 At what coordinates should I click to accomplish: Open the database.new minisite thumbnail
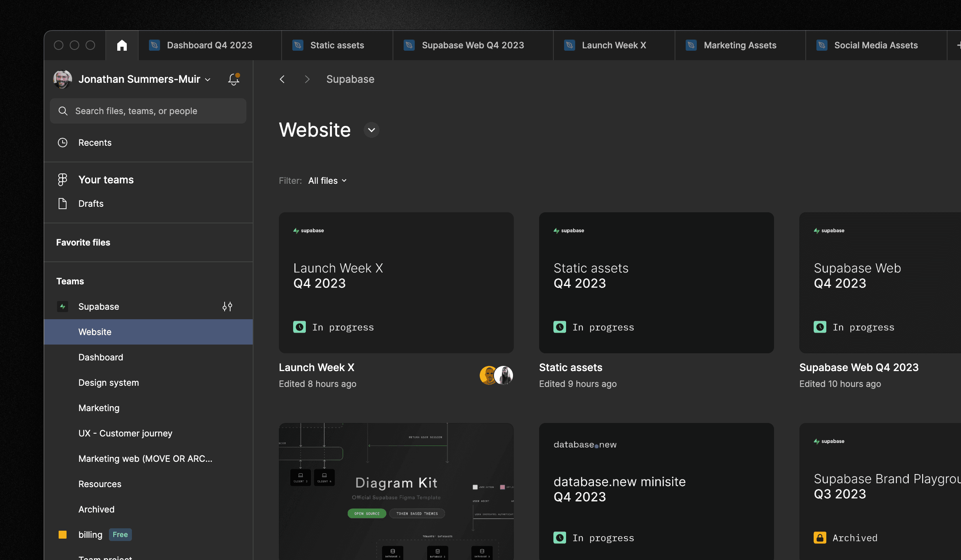(x=656, y=491)
